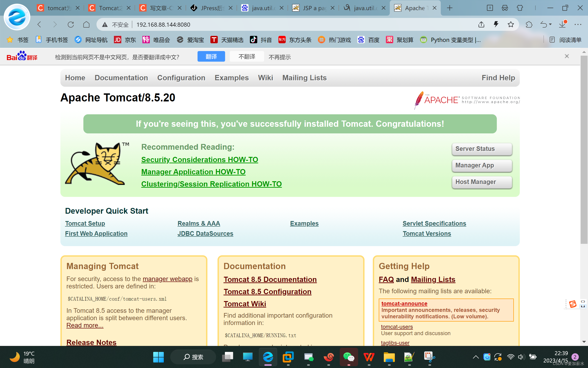Open the Servlet Specifications link
This screenshot has height=368, width=588.
coord(434,223)
